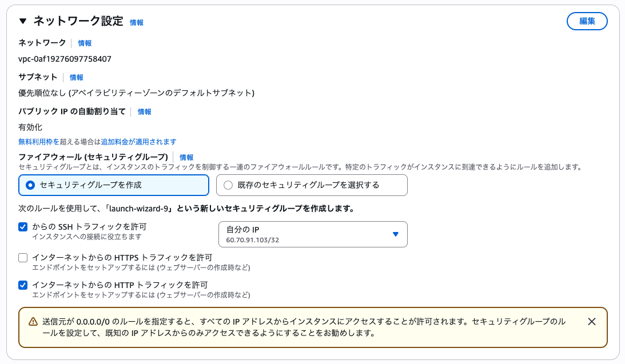Open the 情報 link beside ネットワーク
The image size is (625, 364).
tap(85, 43)
